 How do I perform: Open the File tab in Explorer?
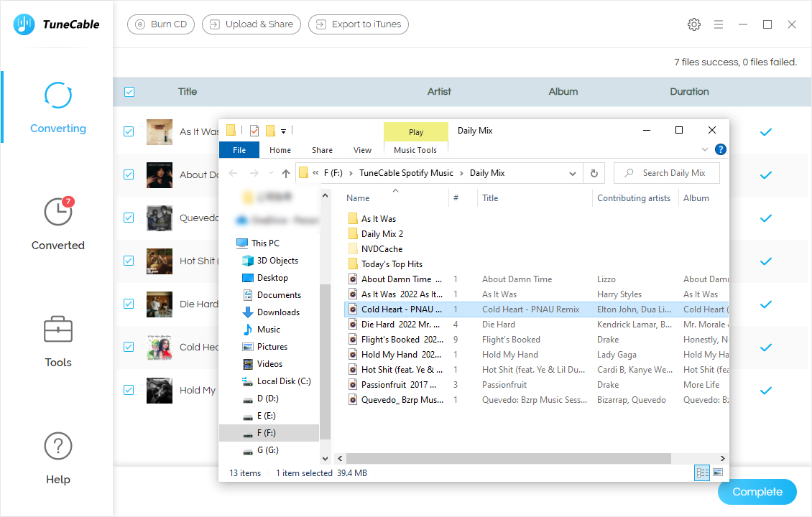pos(239,150)
